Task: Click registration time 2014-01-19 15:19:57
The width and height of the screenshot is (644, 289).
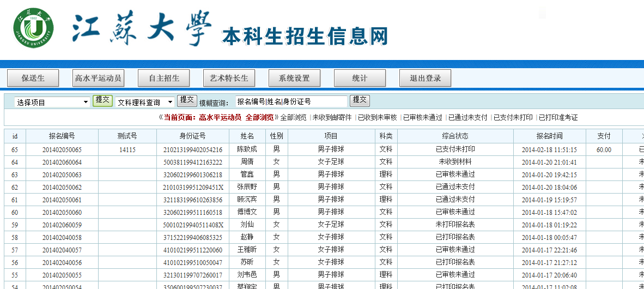Action: coord(550,200)
